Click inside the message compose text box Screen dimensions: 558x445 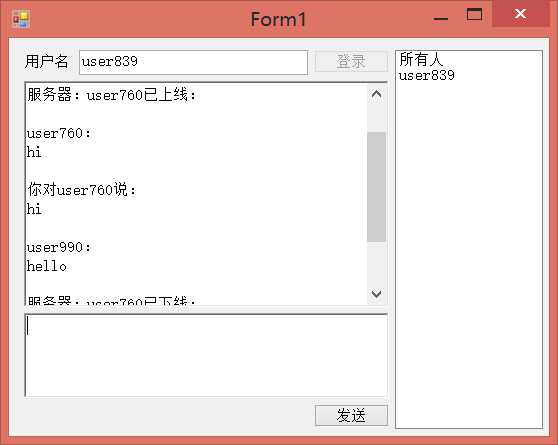206,355
